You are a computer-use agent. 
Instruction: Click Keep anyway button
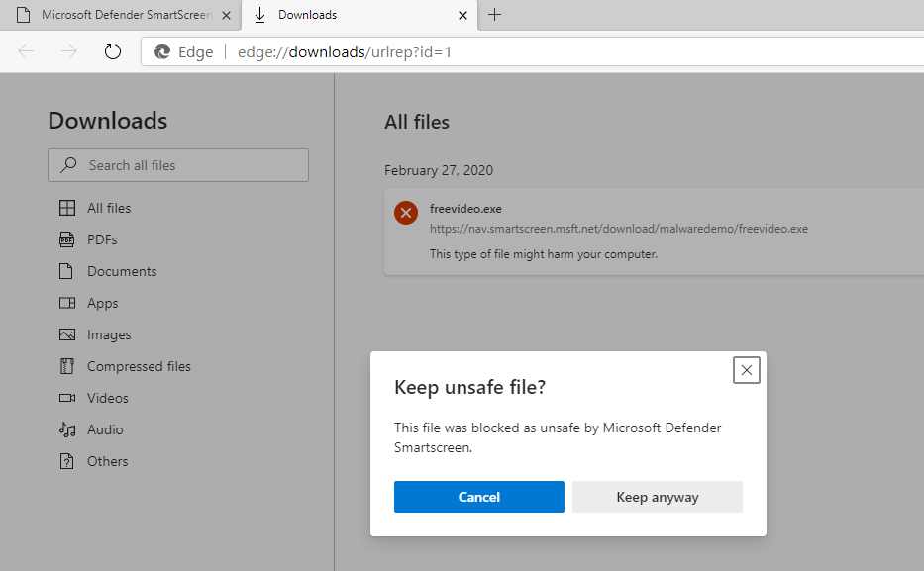click(657, 496)
